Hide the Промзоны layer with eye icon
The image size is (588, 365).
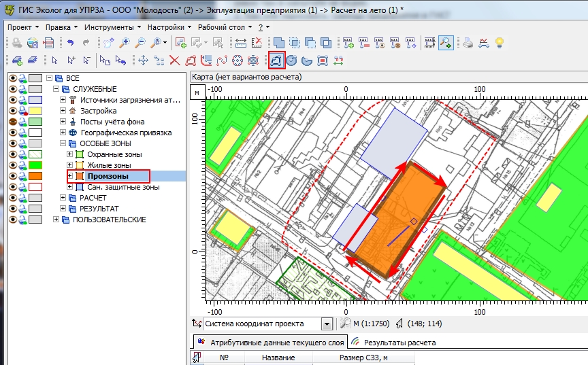click(12, 176)
